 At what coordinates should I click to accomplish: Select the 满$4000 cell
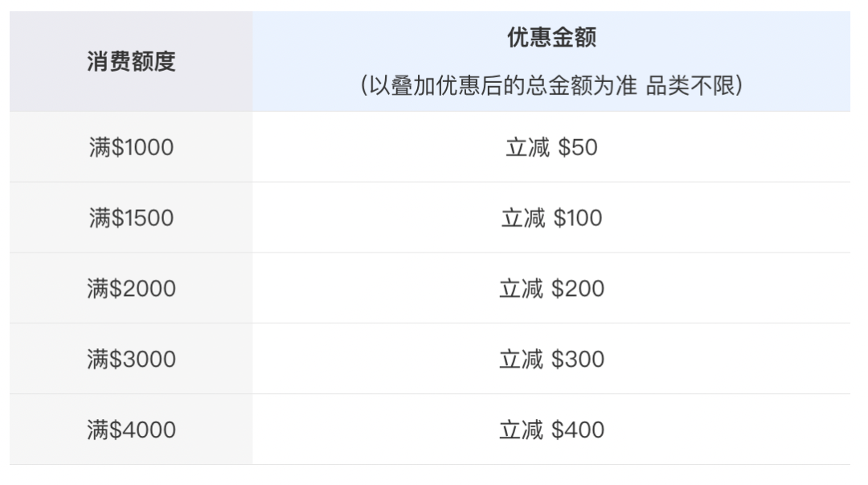tap(131, 430)
